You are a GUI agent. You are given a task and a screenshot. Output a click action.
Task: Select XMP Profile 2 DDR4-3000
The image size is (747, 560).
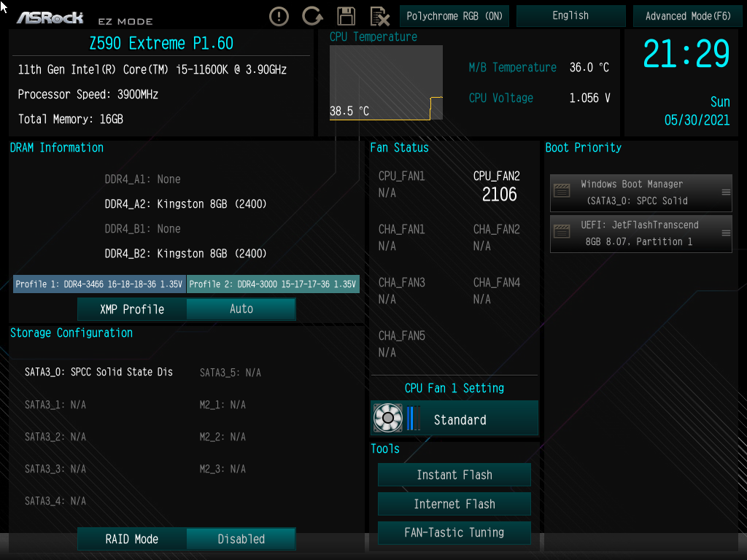click(x=273, y=284)
